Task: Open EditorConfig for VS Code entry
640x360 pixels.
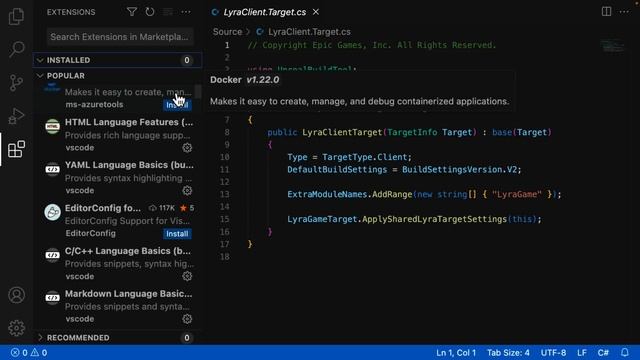Action: tap(117, 220)
